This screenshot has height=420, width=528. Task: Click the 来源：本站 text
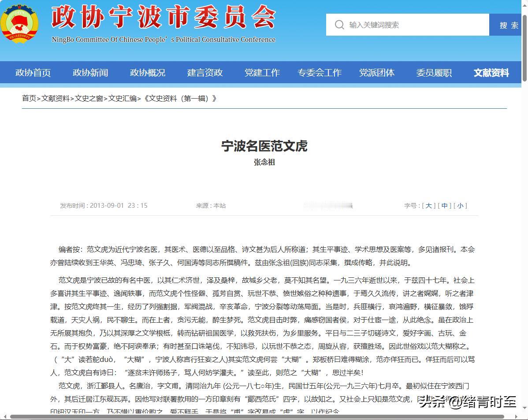[x=211, y=206]
